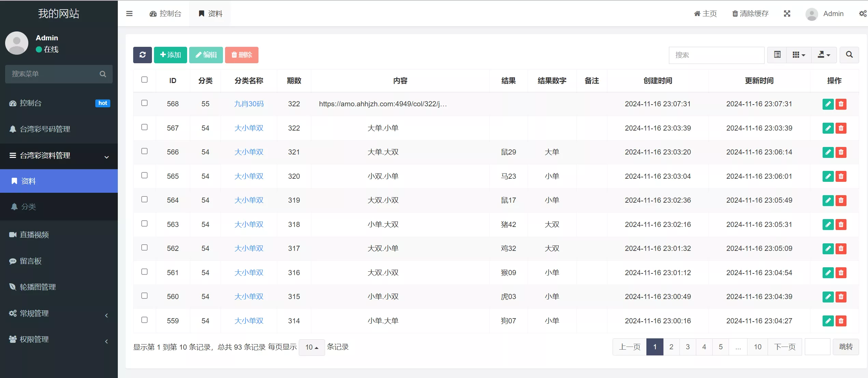
Task: Click inside the 搜索 search input field
Action: click(x=716, y=55)
